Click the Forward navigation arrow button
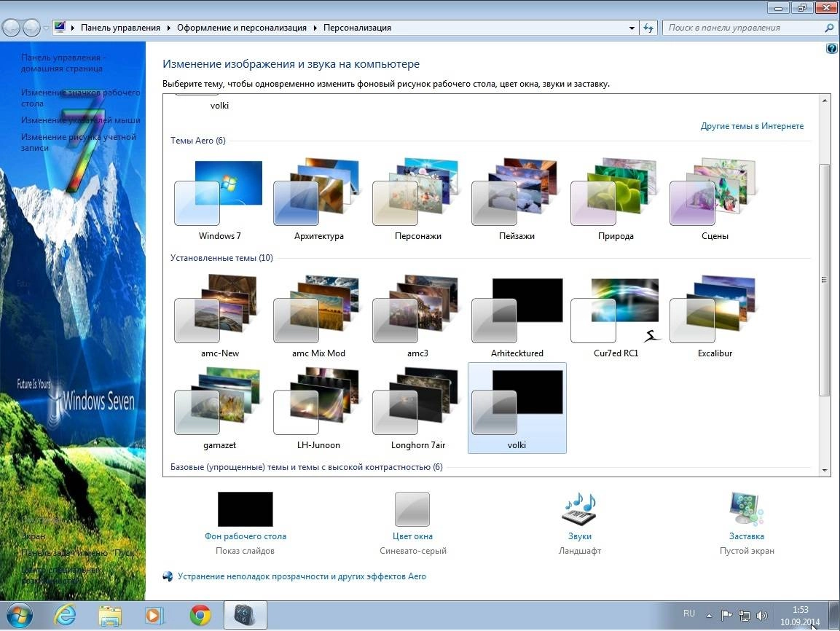Screen dimensions: 840x631 (x=31, y=28)
